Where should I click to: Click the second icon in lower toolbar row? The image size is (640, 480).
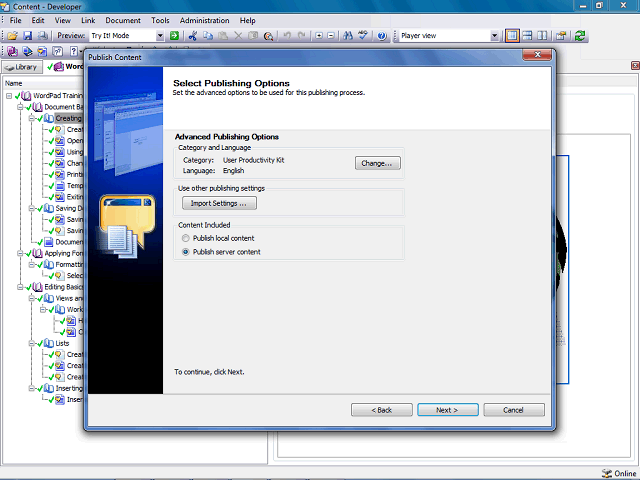(27, 51)
